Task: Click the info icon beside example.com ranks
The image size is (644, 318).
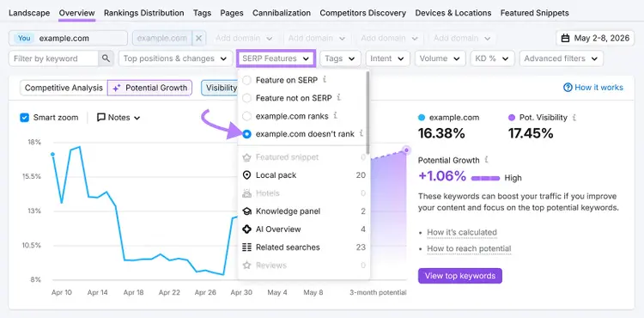Action: [335, 115]
